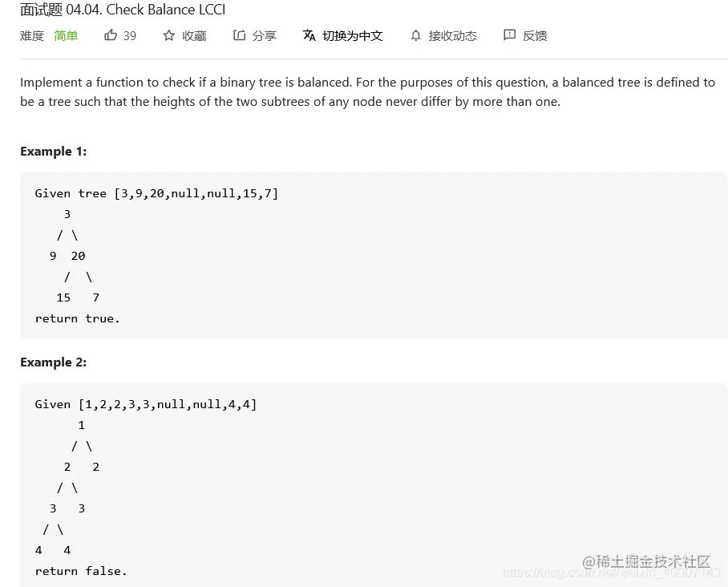The image size is (728, 587).
Task: Click the problem title 面试题 04.04
Action: point(121,10)
